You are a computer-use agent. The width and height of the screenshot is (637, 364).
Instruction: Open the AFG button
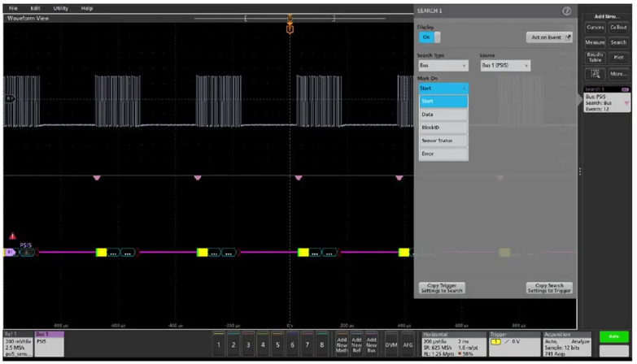[x=408, y=344]
